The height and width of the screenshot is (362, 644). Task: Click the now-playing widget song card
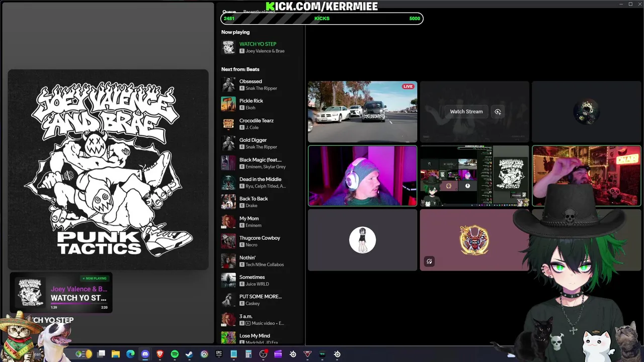(61, 293)
